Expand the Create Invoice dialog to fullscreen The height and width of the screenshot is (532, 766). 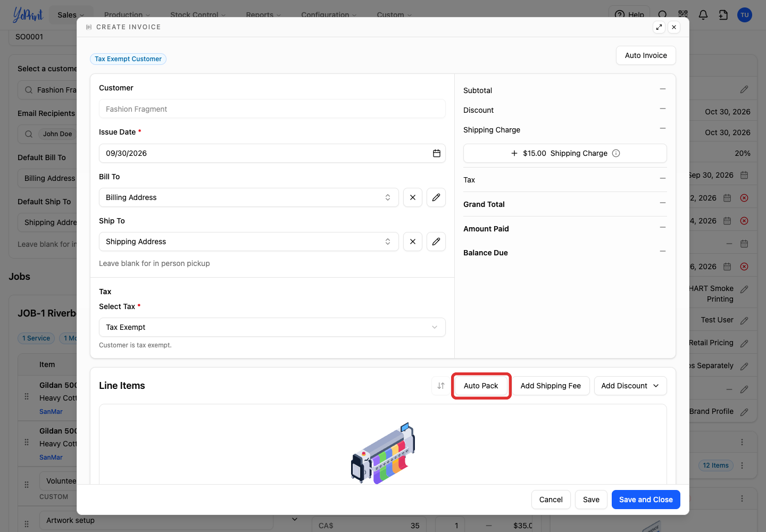(659, 27)
